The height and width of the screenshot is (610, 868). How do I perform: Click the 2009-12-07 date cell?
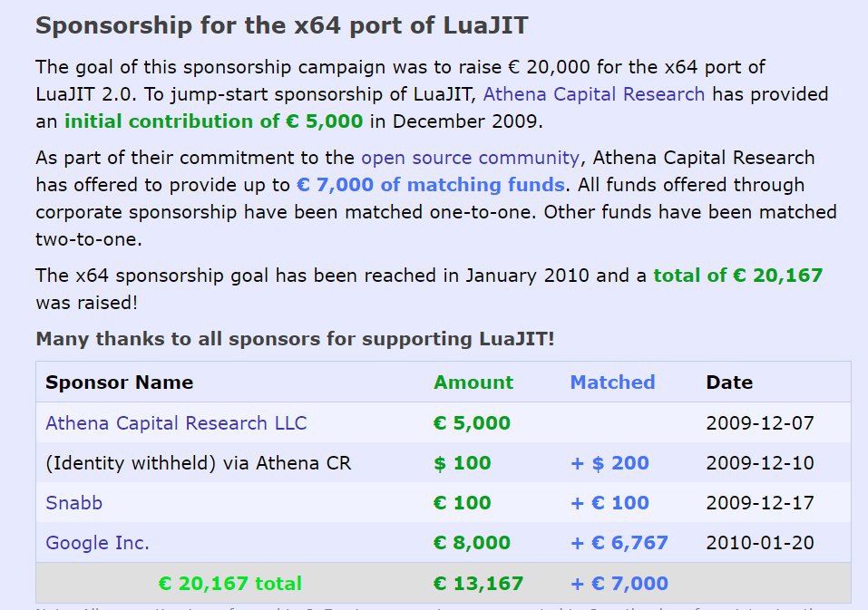759,423
